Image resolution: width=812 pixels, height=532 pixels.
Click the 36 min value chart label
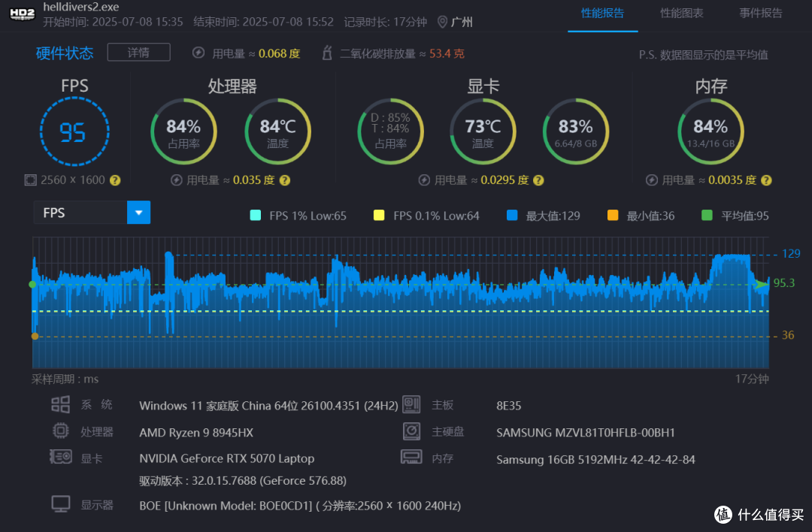pyautogui.click(x=788, y=335)
